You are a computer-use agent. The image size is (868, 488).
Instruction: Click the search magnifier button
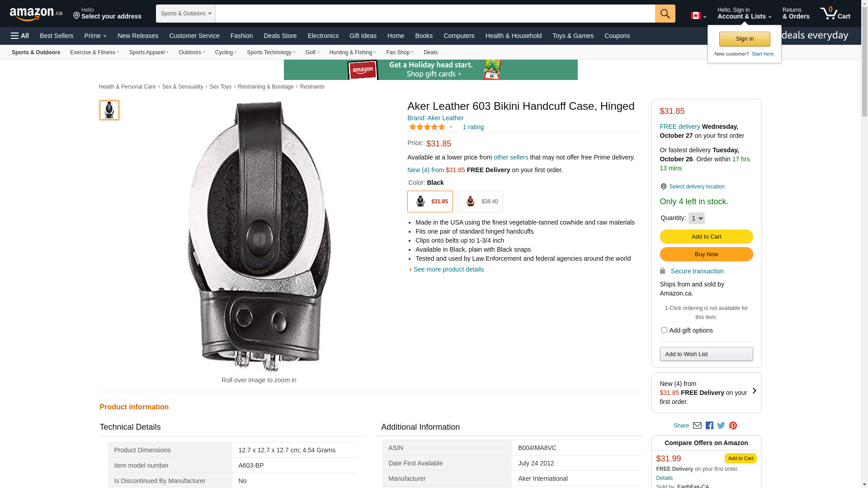tap(665, 14)
